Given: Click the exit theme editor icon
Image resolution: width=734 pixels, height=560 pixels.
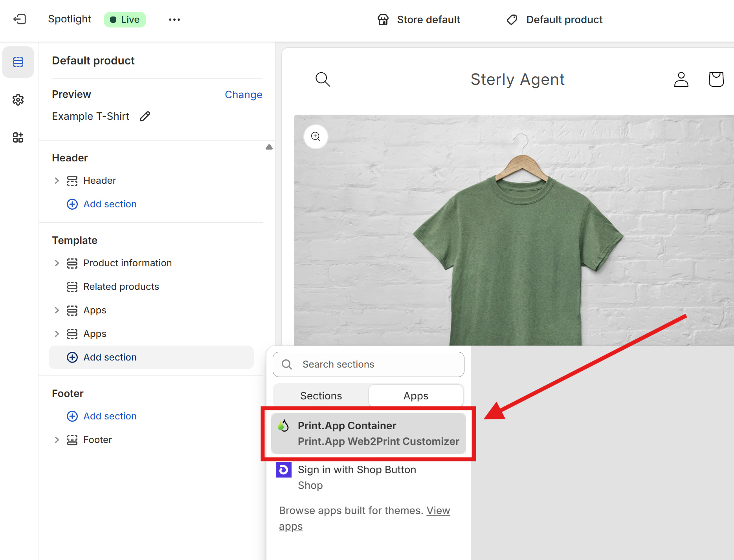Looking at the screenshot, I should [20, 19].
